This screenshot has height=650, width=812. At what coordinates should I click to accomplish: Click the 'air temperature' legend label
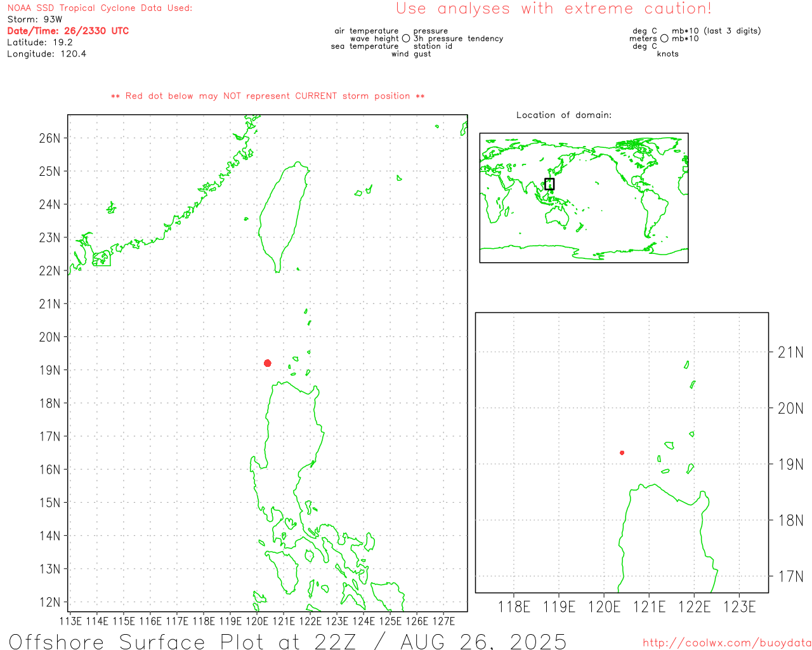click(x=367, y=31)
